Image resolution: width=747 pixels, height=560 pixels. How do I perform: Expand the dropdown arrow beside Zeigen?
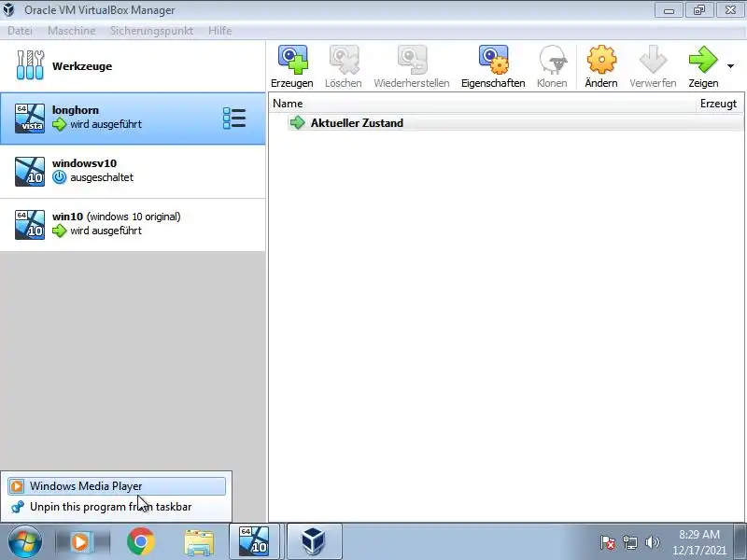pos(730,66)
